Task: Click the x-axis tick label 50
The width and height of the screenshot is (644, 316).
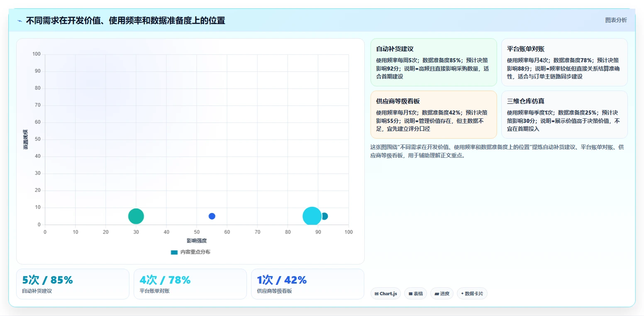Action: coord(197,232)
